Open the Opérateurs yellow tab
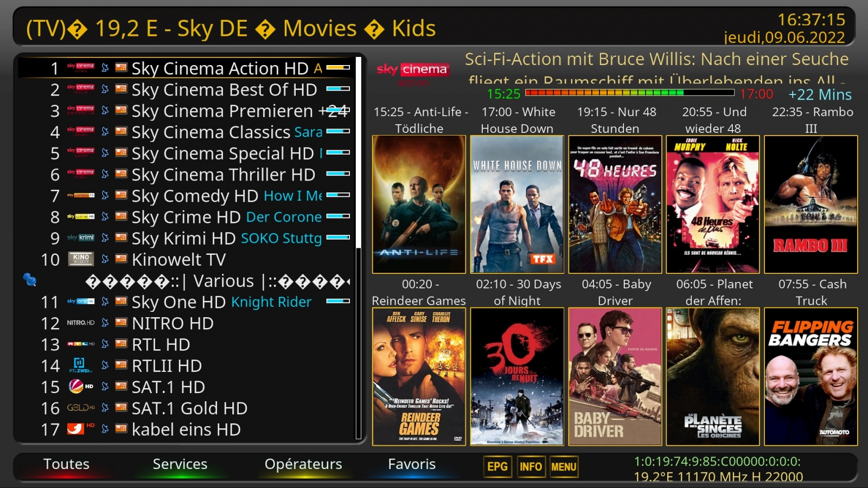Image resolution: width=868 pixels, height=488 pixels. point(303,464)
